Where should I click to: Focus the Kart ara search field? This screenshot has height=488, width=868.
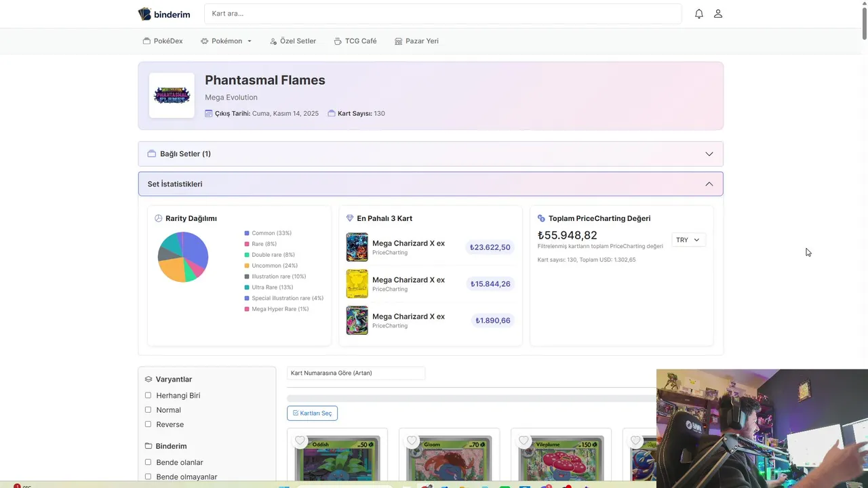pyautogui.click(x=443, y=14)
